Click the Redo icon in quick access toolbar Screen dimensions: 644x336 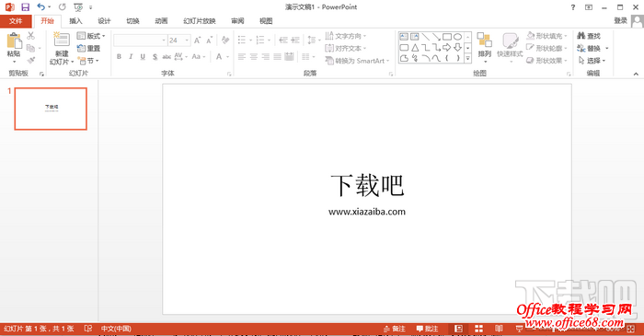62,7
